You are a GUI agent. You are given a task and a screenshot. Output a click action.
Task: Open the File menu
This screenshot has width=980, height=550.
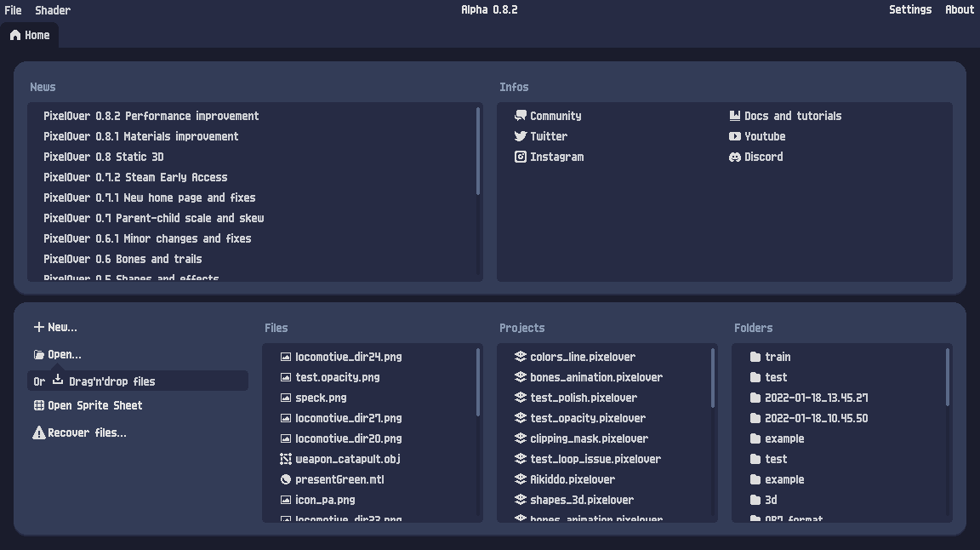click(x=13, y=10)
